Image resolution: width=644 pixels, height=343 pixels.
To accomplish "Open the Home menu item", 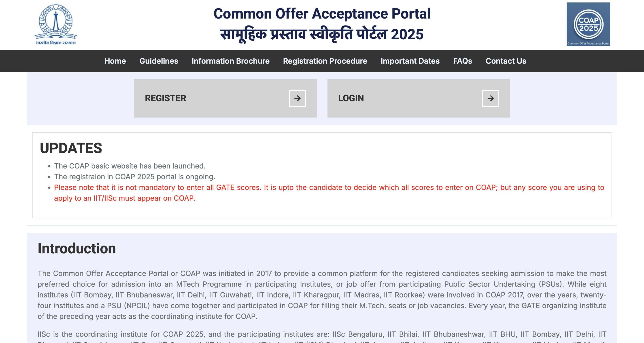I will click(x=115, y=61).
